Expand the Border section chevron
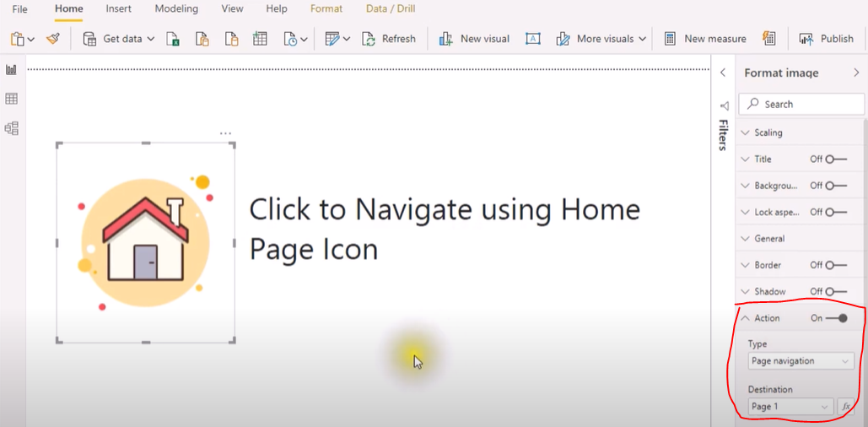The height and width of the screenshot is (427, 868). coord(745,265)
